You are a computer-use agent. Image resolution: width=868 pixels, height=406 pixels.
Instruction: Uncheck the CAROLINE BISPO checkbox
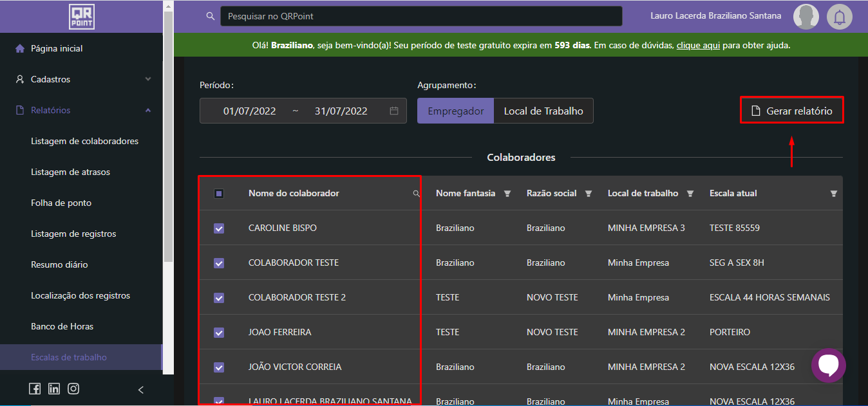click(219, 228)
